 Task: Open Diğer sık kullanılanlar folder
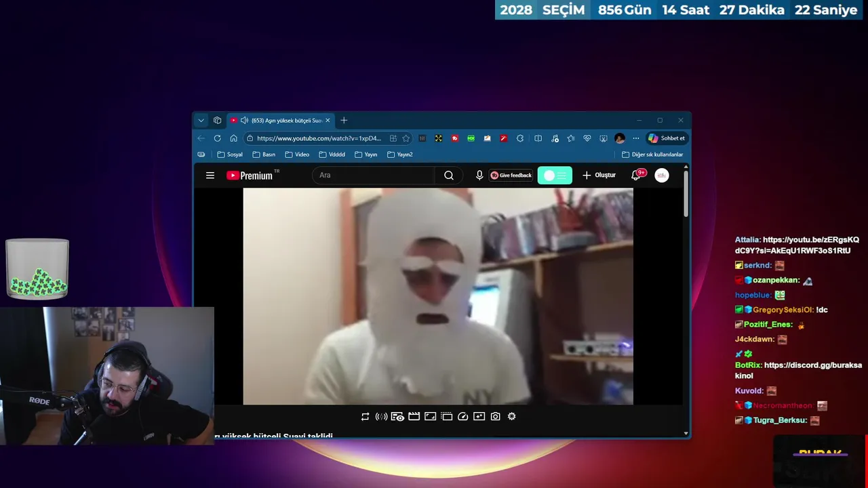pos(652,155)
